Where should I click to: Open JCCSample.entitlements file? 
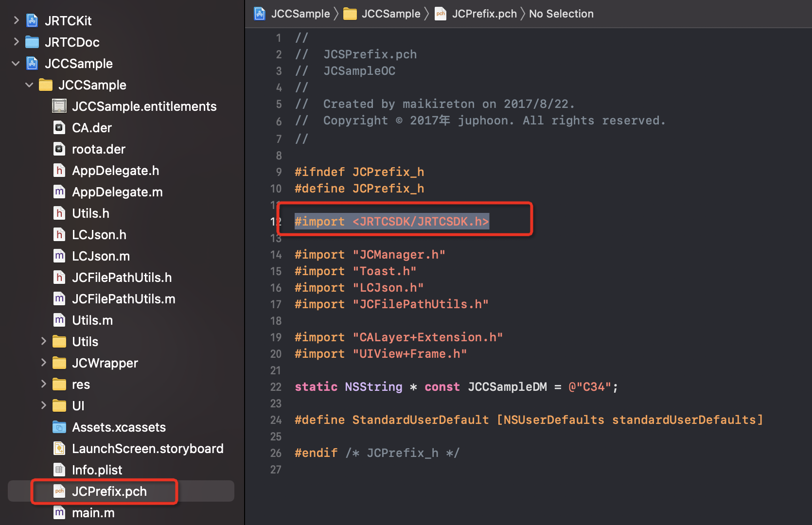(x=144, y=106)
